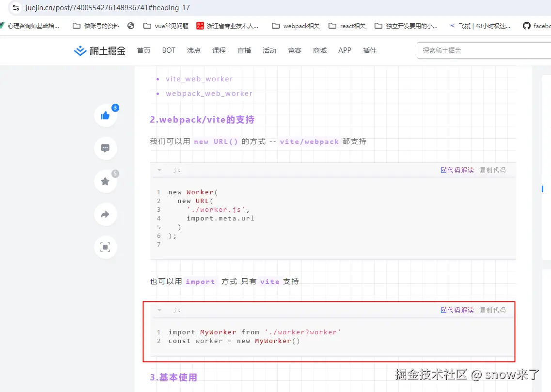Viewport: 551px width, 392px height.
Task: Open the 独立开发要用的小 bookmark folder
Action: [x=406, y=26]
